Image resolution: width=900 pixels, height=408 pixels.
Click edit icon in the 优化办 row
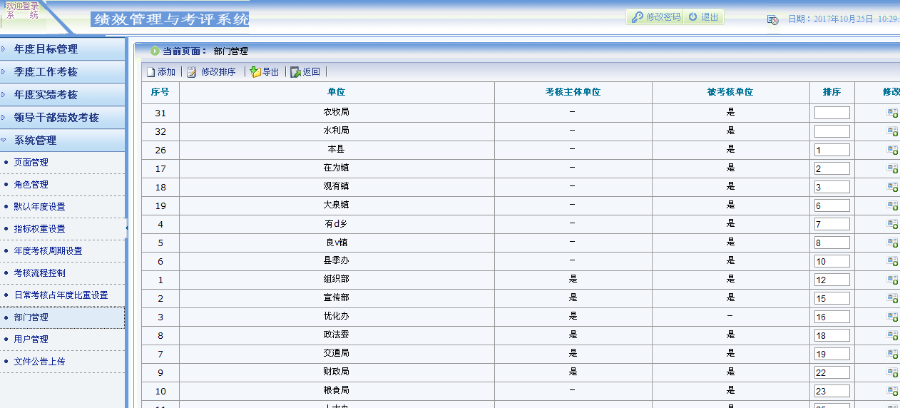pos(892,317)
